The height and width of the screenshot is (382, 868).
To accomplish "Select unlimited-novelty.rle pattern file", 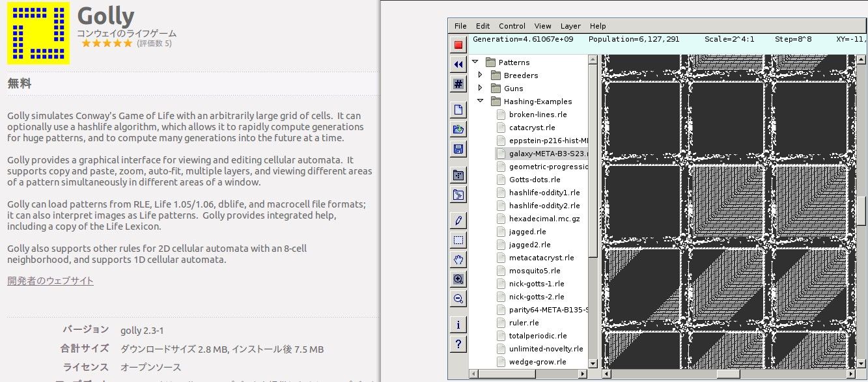I will point(546,349).
